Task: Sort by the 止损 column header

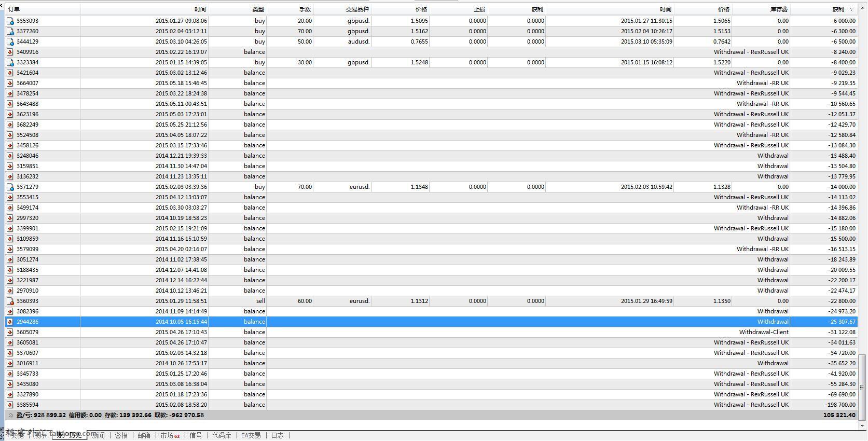Action: point(458,9)
